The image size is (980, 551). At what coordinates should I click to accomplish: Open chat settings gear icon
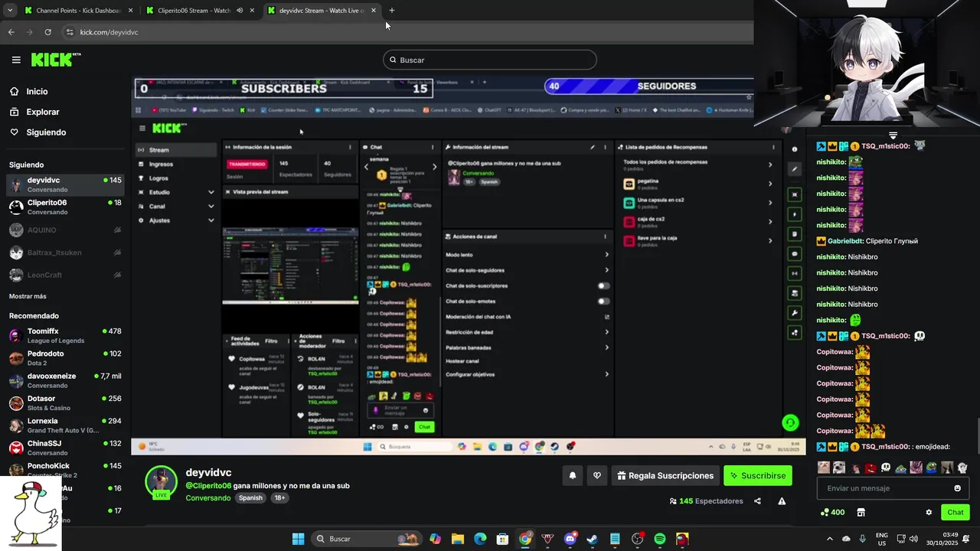tap(929, 512)
